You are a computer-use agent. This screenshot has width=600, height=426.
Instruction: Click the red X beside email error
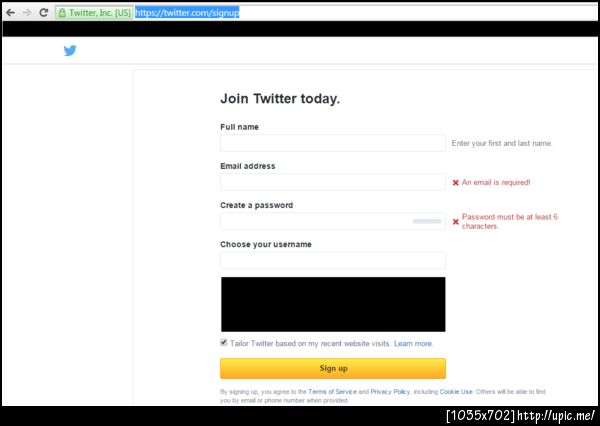pyautogui.click(x=455, y=183)
